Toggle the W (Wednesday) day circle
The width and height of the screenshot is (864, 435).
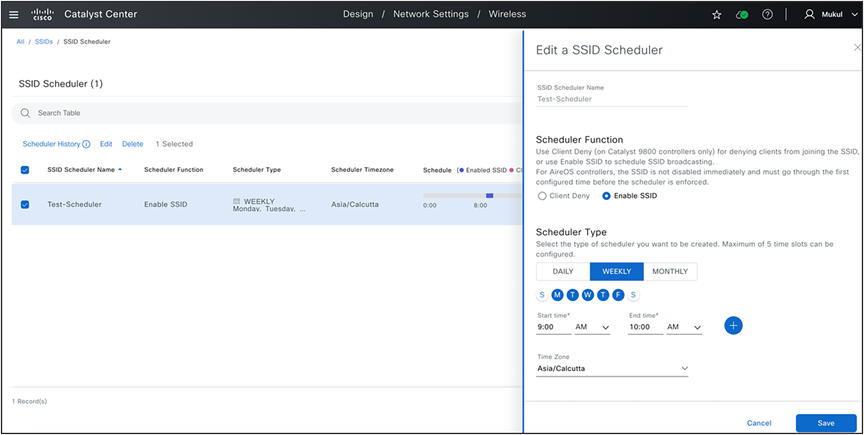pyautogui.click(x=588, y=295)
